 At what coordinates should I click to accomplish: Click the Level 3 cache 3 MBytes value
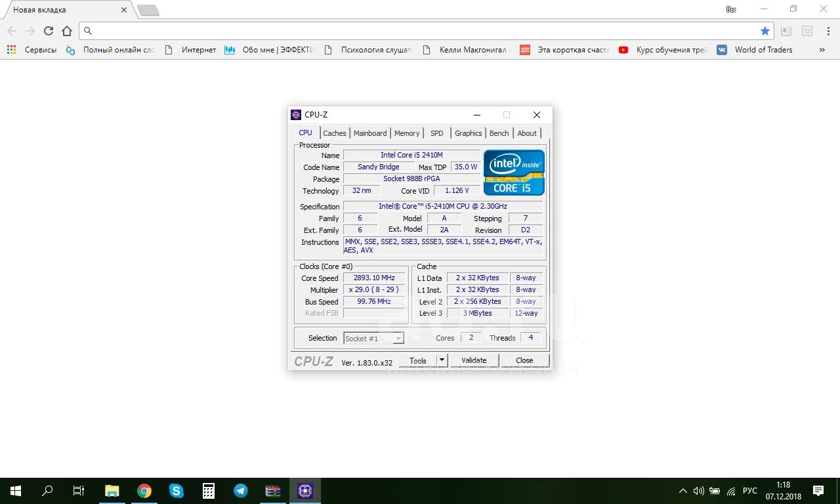478,314
